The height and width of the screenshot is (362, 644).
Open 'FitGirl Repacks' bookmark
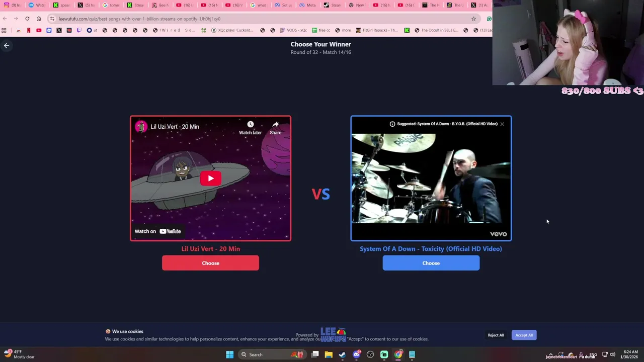click(376, 30)
